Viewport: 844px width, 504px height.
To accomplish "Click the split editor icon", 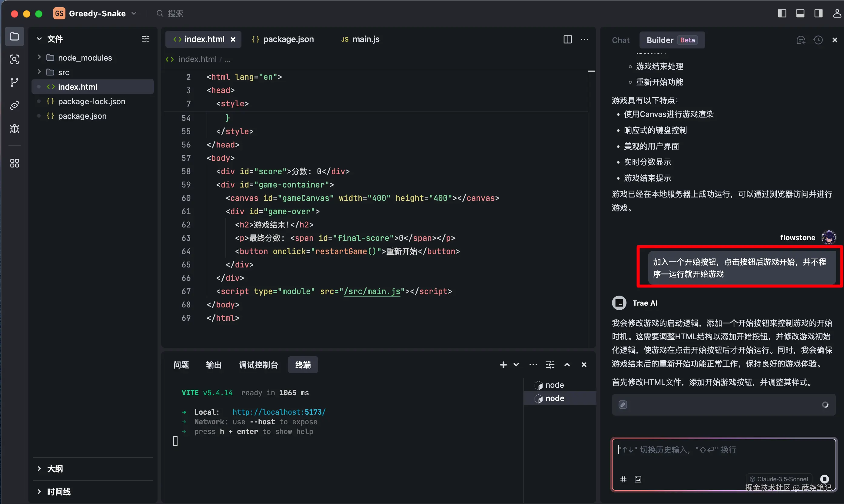I will click(567, 39).
